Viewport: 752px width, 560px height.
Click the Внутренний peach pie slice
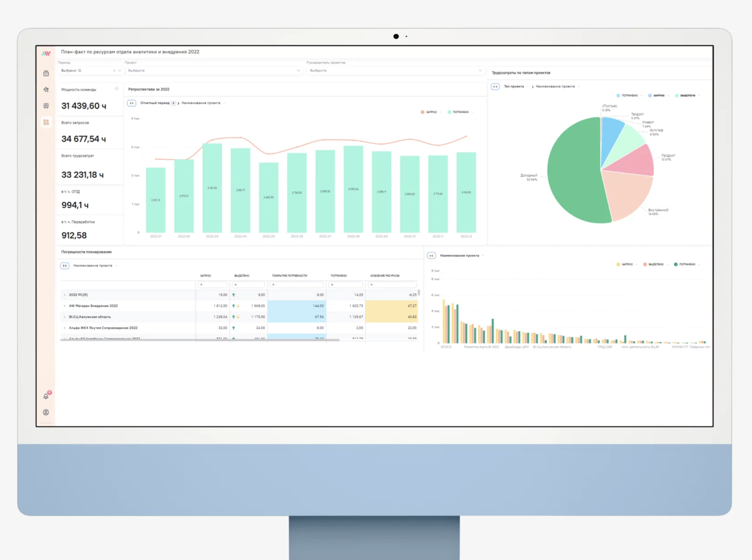coord(627,195)
